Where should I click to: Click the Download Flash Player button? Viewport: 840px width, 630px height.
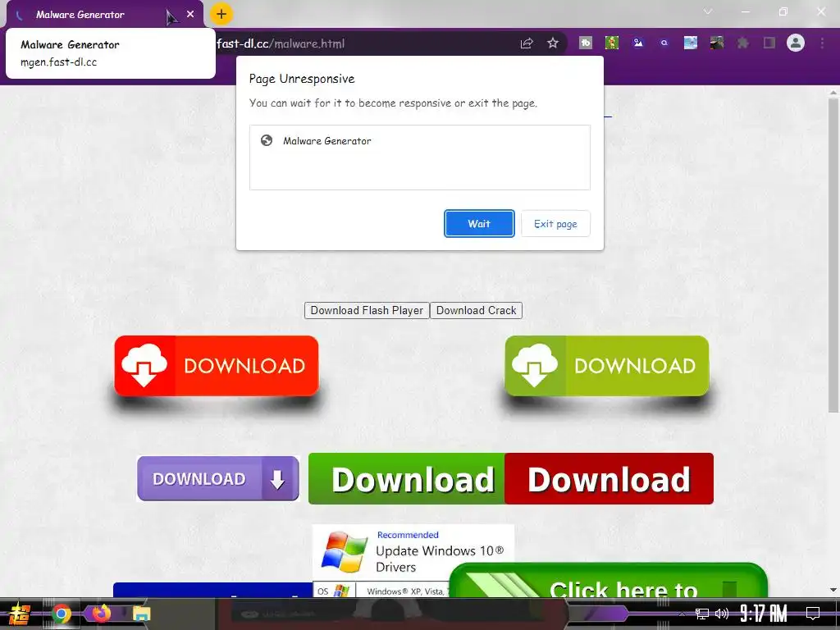(x=367, y=311)
